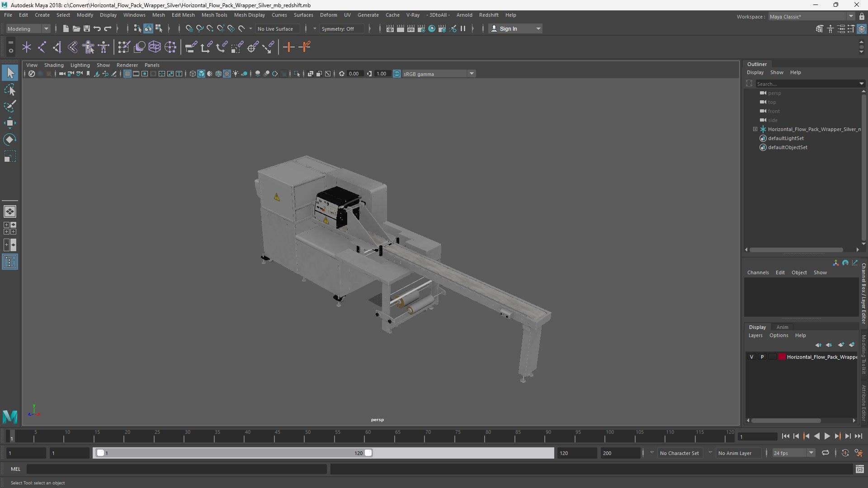Click the Play forwards button
This screenshot has height=488, width=868.
[827, 436]
